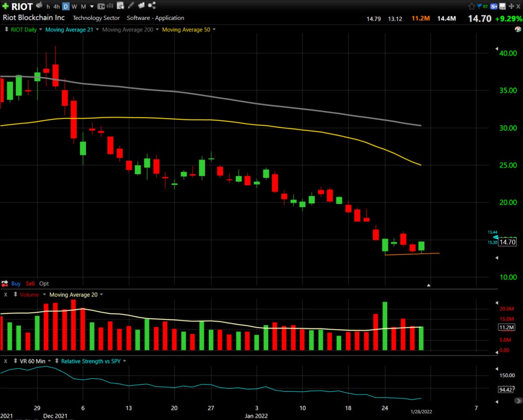Click the Riot Blockchain Inc name
Image resolution: width=523 pixels, height=420 pixels.
[x=33, y=18]
